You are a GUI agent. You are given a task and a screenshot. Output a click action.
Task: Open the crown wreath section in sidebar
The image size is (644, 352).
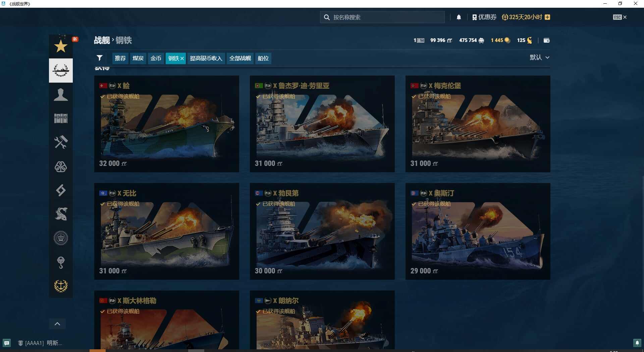[x=61, y=238]
